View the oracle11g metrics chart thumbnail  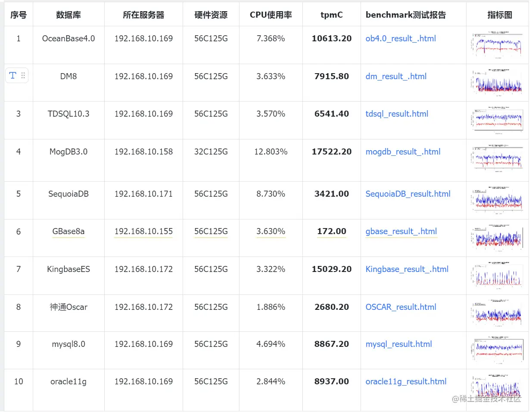tap(498, 388)
